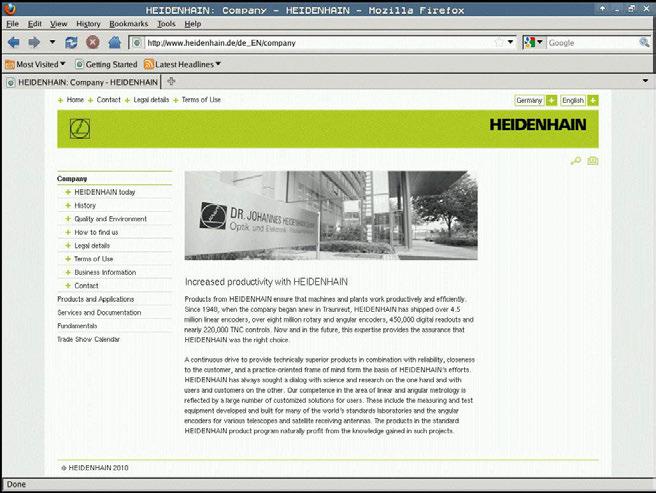Click the URL address field
The width and height of the screenshot is (656, 493).
(x=318, y=43)
